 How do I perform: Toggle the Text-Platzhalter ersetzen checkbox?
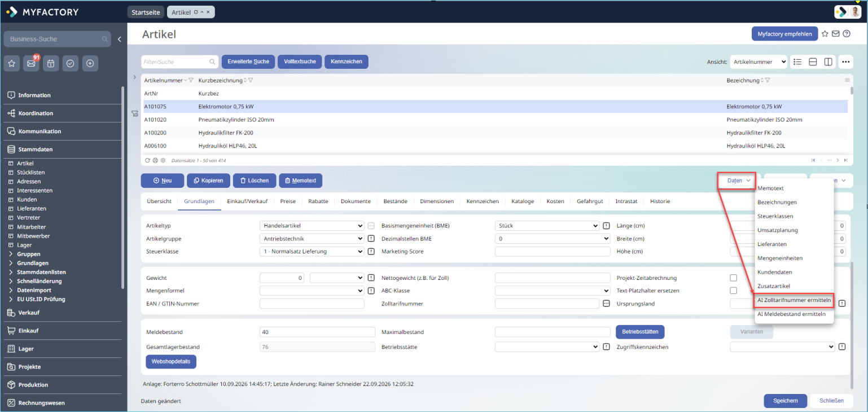pos(734,291)
